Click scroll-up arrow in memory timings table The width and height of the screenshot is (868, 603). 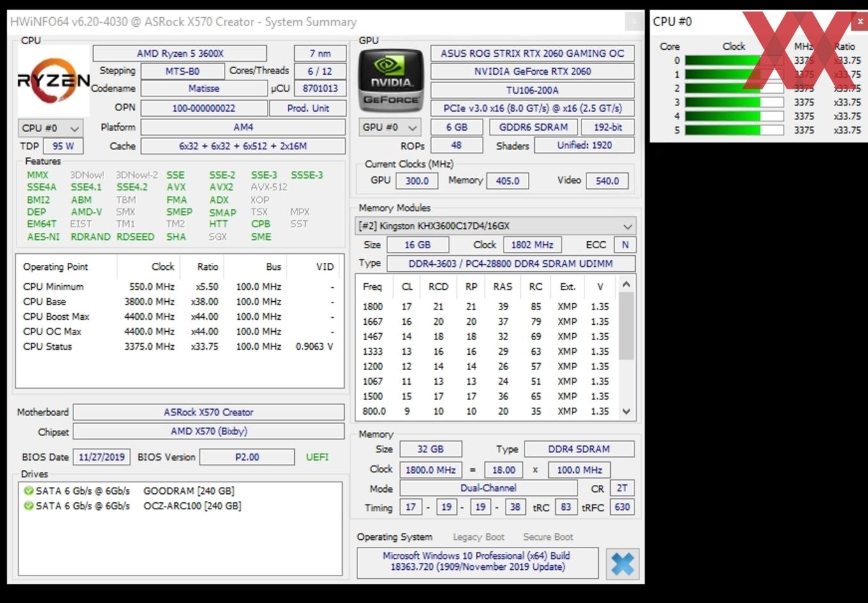click(627, 284)
